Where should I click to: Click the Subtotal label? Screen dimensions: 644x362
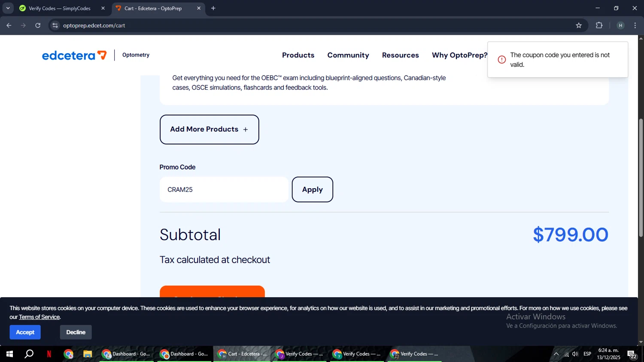(190, 235)
